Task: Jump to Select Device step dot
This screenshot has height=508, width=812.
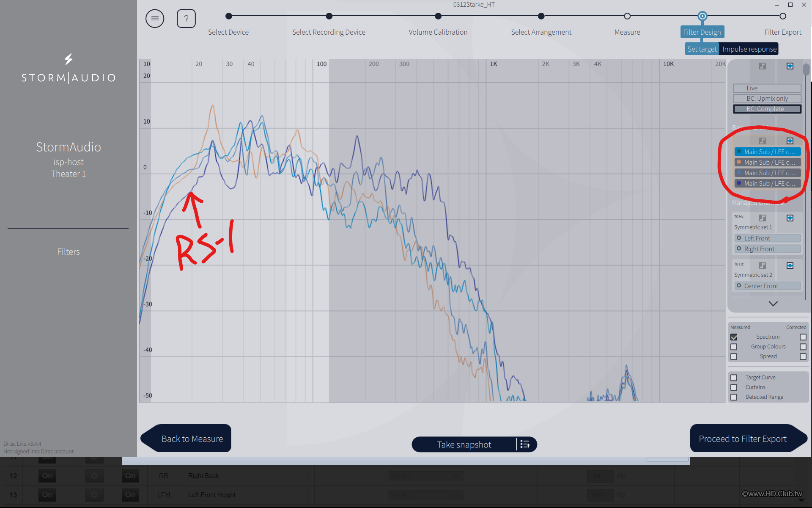Action: pos(229,16)
